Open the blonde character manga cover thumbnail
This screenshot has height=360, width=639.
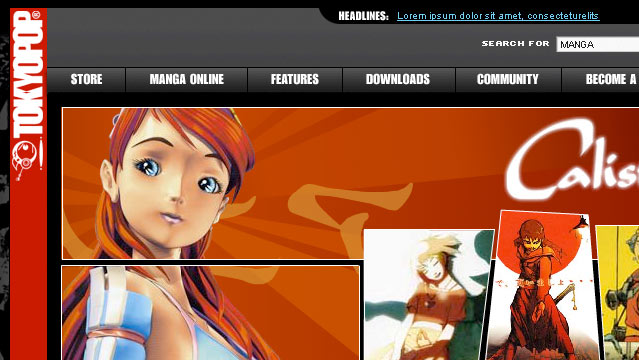pyautogui.click(x=428, y=294)
